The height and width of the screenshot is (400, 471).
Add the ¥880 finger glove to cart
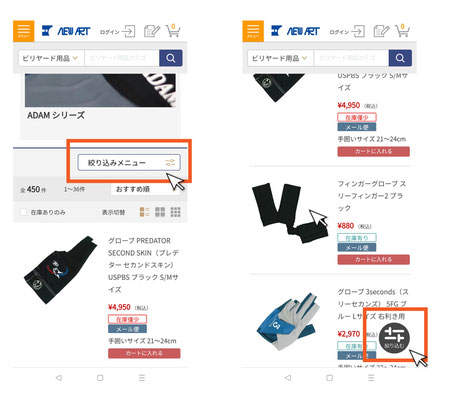373,259
